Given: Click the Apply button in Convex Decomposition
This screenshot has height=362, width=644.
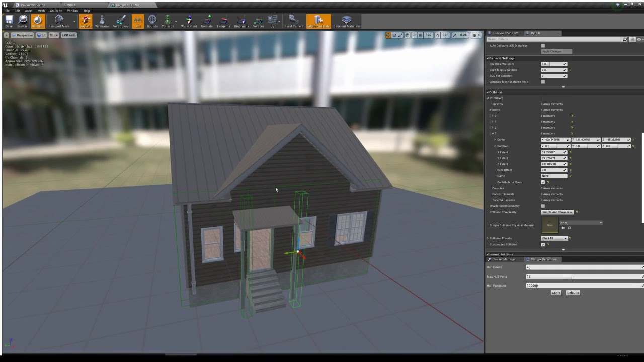Looking at the screenshot, I should 556,293.
